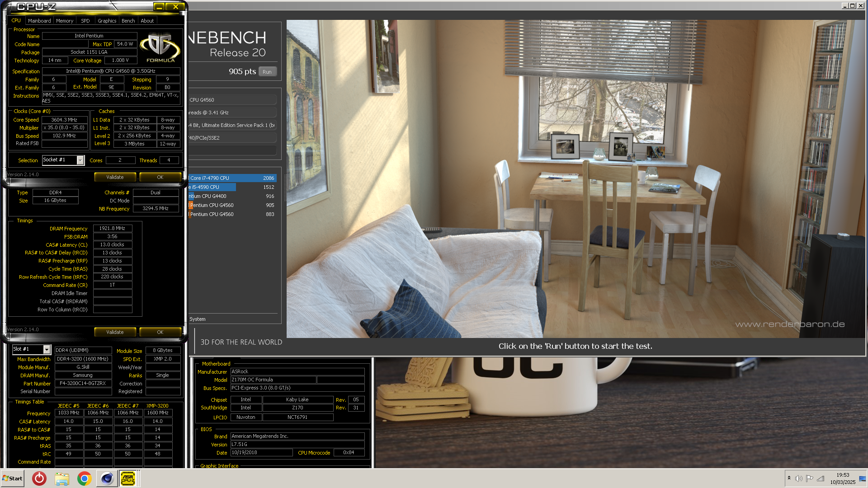Maximize the Cinebench window
The height and width of the screenshot is (488, 868).
coord(852,5)
